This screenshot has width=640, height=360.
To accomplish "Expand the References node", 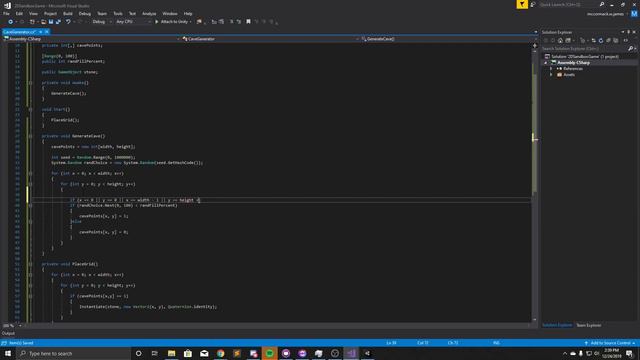I will 551,69.
